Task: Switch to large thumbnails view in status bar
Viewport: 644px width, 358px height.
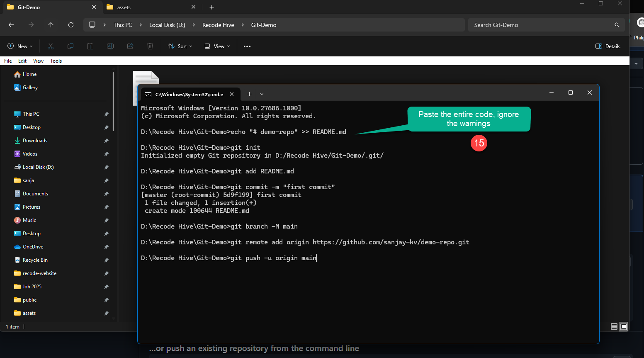Action: pyautogui.click(x=623, y=326)
